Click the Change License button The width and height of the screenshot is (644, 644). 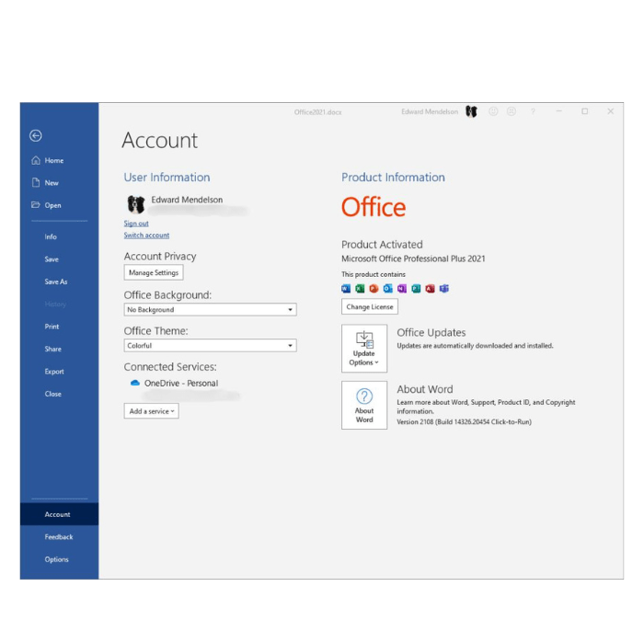370,306
